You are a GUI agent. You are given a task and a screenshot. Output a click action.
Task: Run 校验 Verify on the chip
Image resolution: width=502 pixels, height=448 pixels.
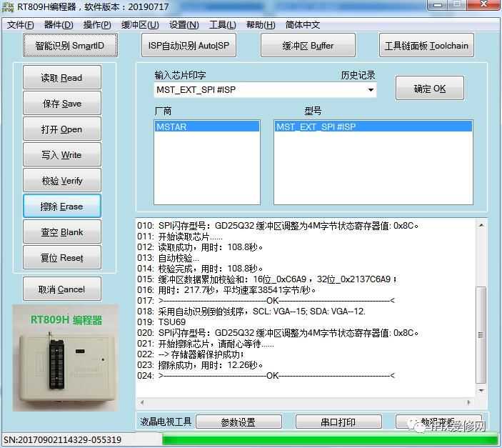61,181
